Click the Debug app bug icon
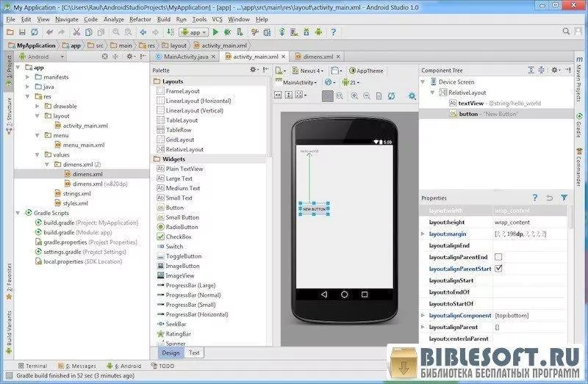This screenshot has width=588, height=384. pos(229,32)
